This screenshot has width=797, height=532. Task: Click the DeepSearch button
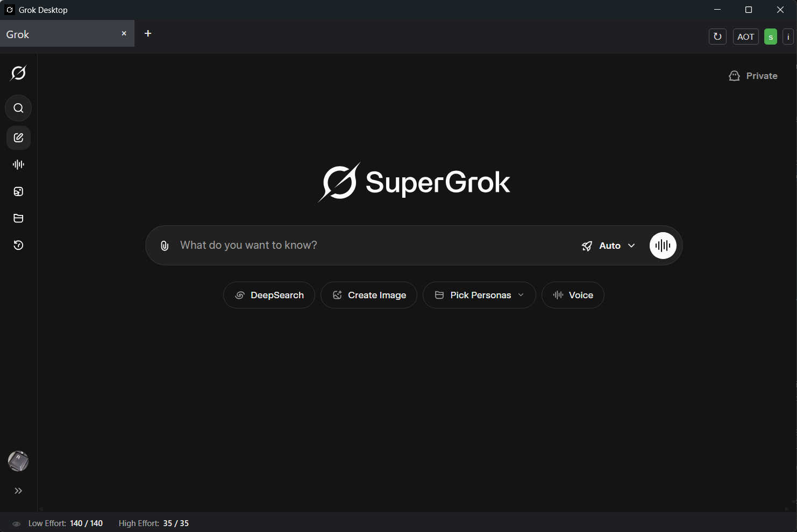(x=269, y=295)
